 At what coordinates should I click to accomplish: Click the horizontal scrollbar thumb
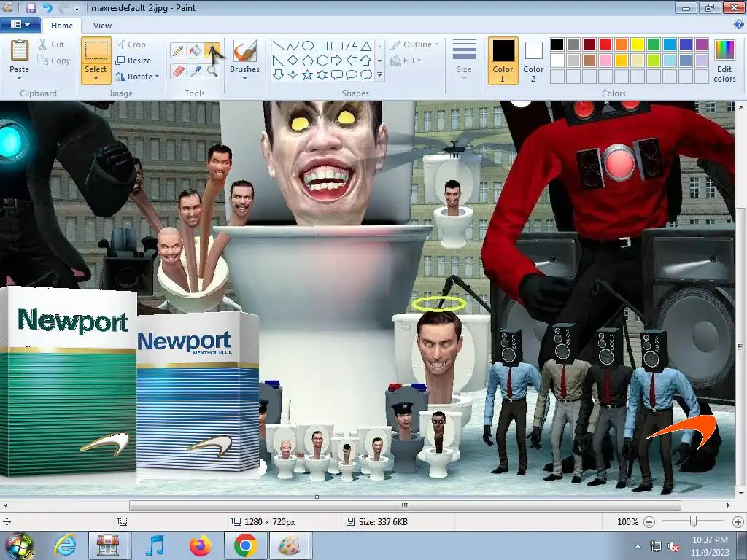click(x=405, y=505)
